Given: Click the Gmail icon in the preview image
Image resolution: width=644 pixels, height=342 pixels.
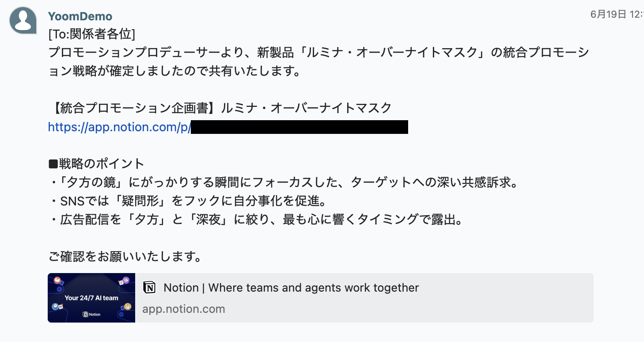Looking at the screenshot, I should [61, 307].
